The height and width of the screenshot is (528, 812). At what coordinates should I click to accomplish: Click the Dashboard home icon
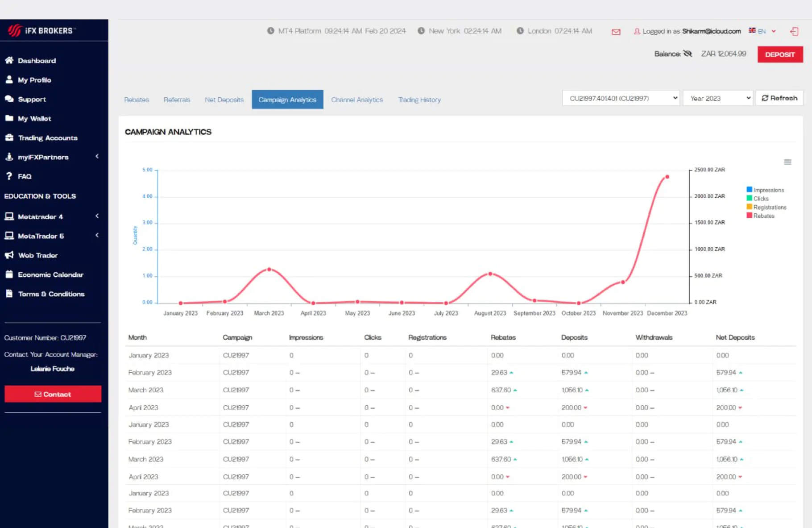point(9,60)
